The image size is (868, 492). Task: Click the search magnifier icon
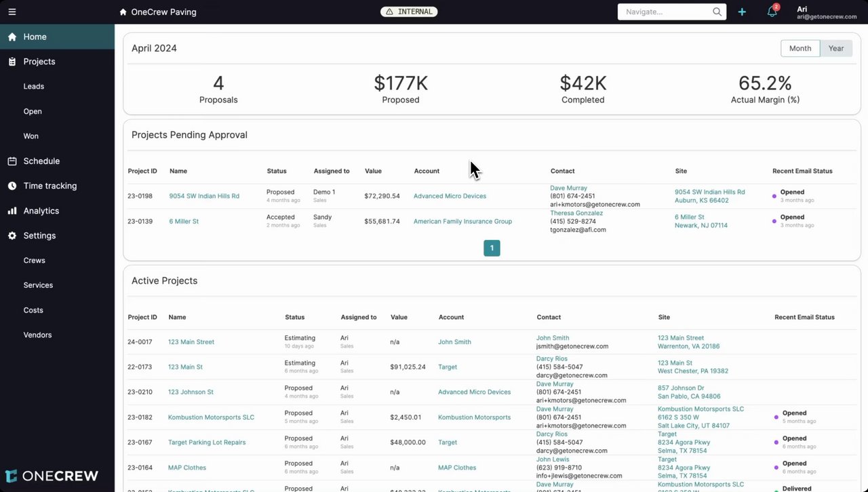click(x=717, y=12)
